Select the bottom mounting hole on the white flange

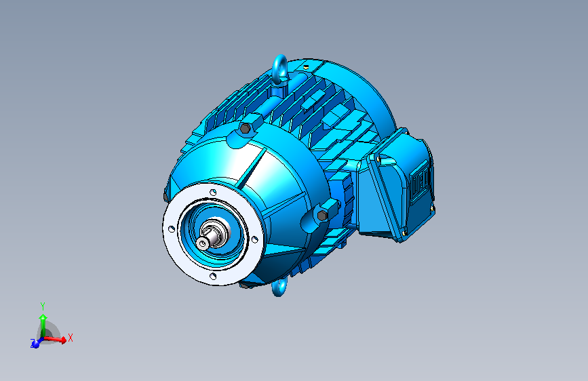tap(213, 277)
